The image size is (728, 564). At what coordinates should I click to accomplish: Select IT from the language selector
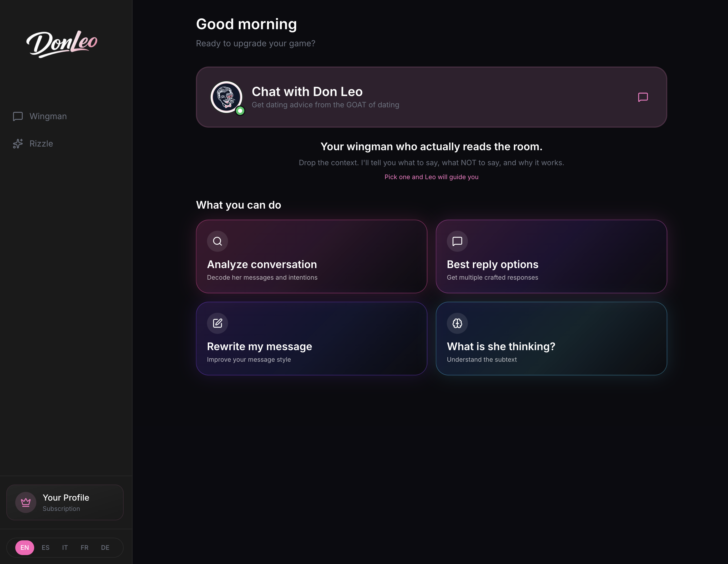pyautogui.click(x=65, y=547)
